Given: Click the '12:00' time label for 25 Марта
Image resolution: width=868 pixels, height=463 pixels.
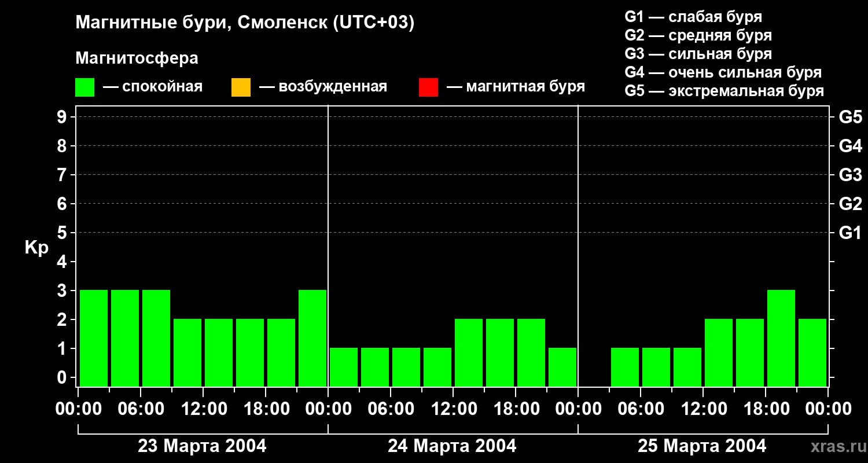Looking at the screenshot, I should (703, 409).
